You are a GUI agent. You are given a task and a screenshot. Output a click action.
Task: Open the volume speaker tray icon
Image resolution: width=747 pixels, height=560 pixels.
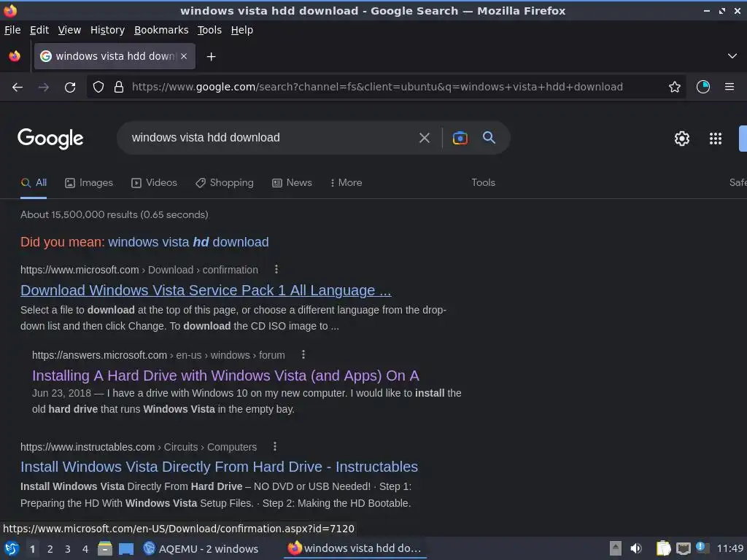point(636,548)
